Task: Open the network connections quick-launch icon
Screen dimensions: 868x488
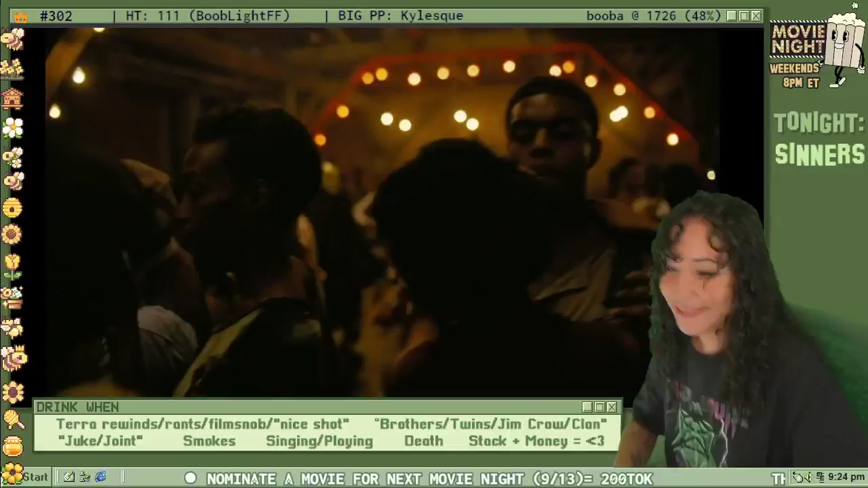Action: coord(85,477)
